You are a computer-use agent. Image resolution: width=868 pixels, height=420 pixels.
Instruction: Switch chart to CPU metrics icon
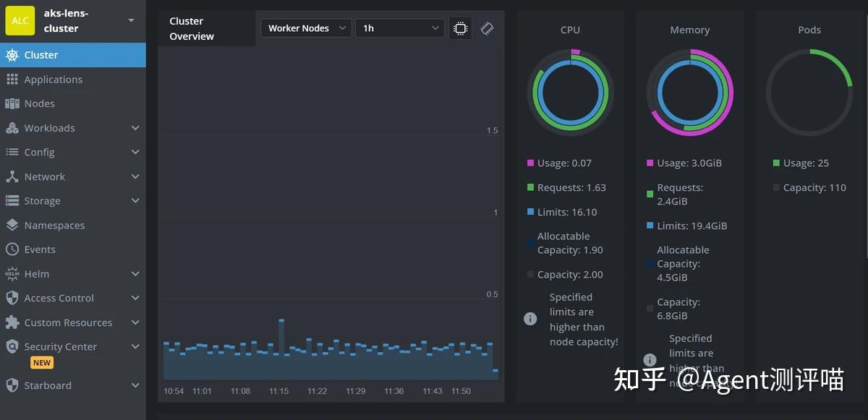click(460, 28)
